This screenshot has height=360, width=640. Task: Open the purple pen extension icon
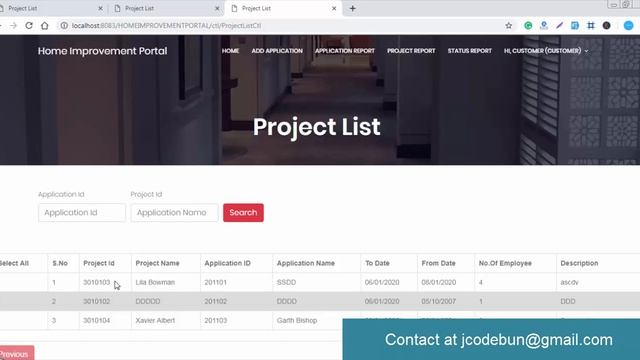559,25
